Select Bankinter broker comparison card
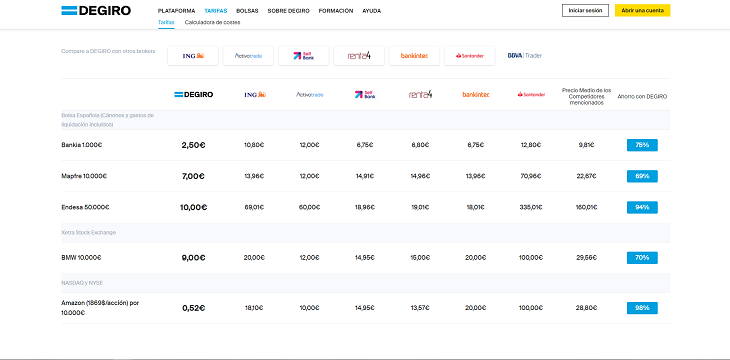This screenshot has height=360, width=730. tap(414, 56)
